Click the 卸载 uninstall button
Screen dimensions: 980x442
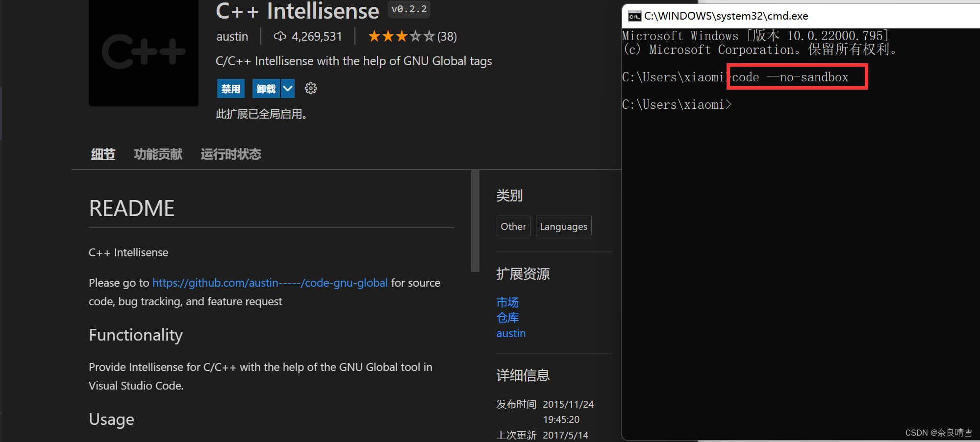click(x=266, y=88)
